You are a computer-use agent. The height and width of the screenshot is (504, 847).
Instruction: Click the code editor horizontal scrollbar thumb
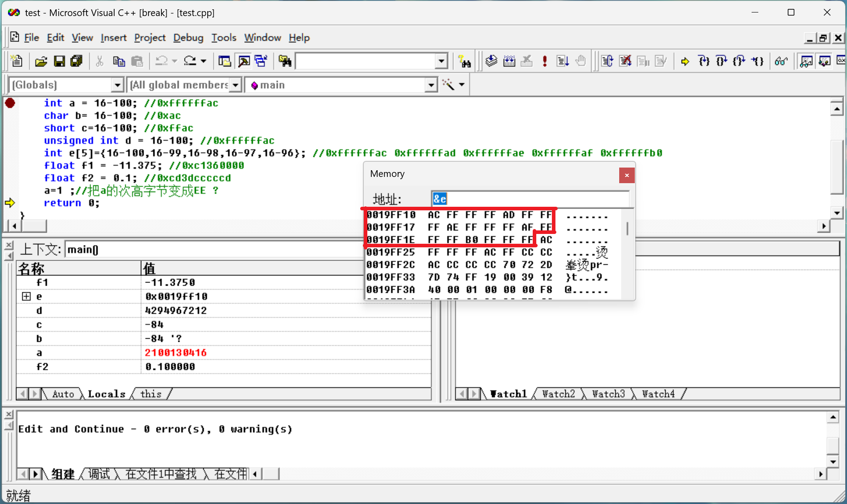pyautogui.click(x=34, y=226)
